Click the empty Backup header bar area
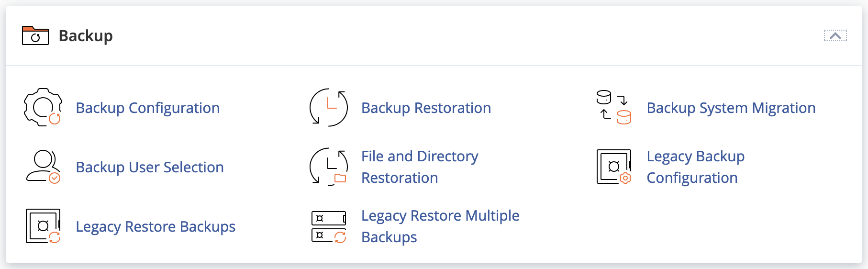The image size is (868, 269). (x=431, y=36)
